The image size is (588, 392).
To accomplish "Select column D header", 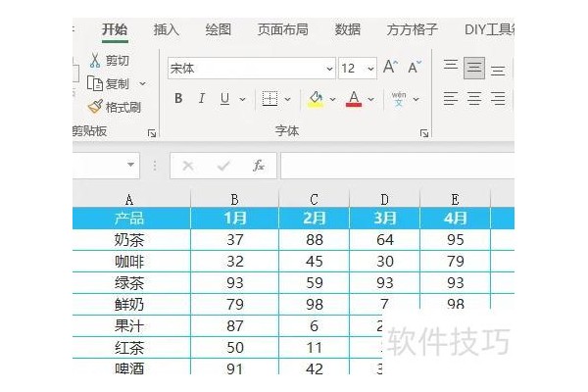I will [x=385, y=199].
